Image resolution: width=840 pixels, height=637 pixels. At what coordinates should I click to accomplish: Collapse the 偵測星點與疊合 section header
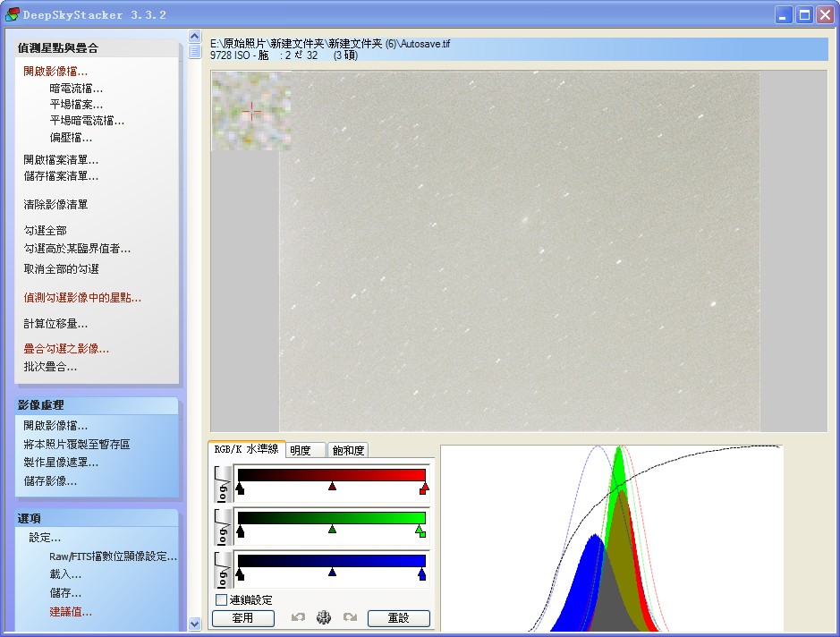pos(97,48)
